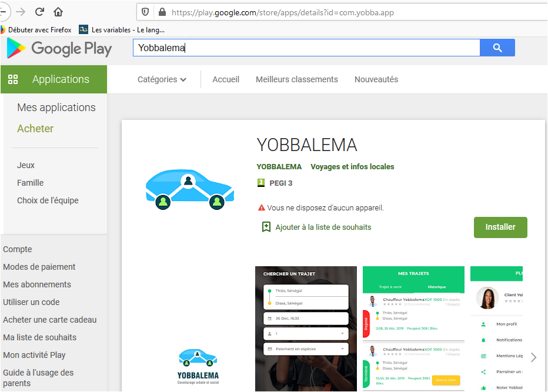The width and height of the screenshot is (548, 392).
Task: Click the Vous ne disposez d'aucun appareil message
Action: pyautogui.click(x=325, y=208)
